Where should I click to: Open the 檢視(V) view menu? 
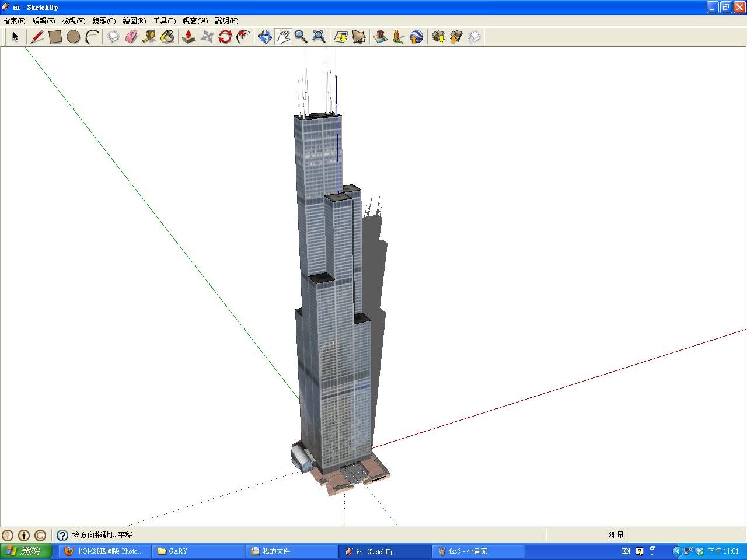click(x=74, y=21)
